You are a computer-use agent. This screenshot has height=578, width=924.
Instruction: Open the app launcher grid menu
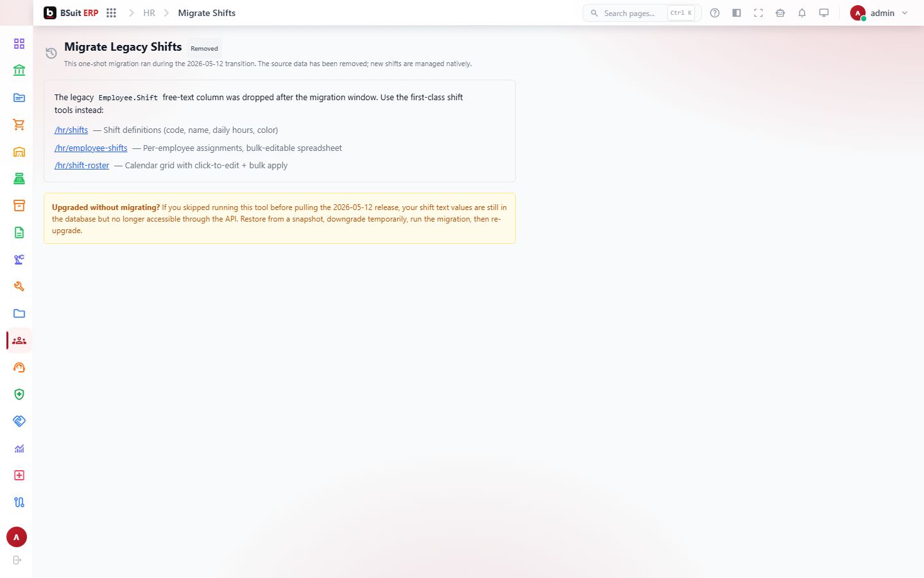tap(111, 13)
